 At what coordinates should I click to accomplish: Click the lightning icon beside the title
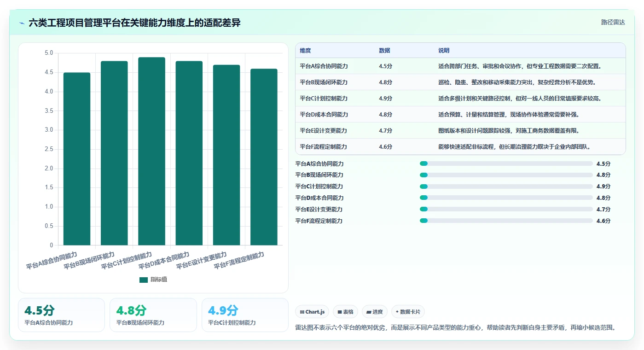[x=22, y=23]
